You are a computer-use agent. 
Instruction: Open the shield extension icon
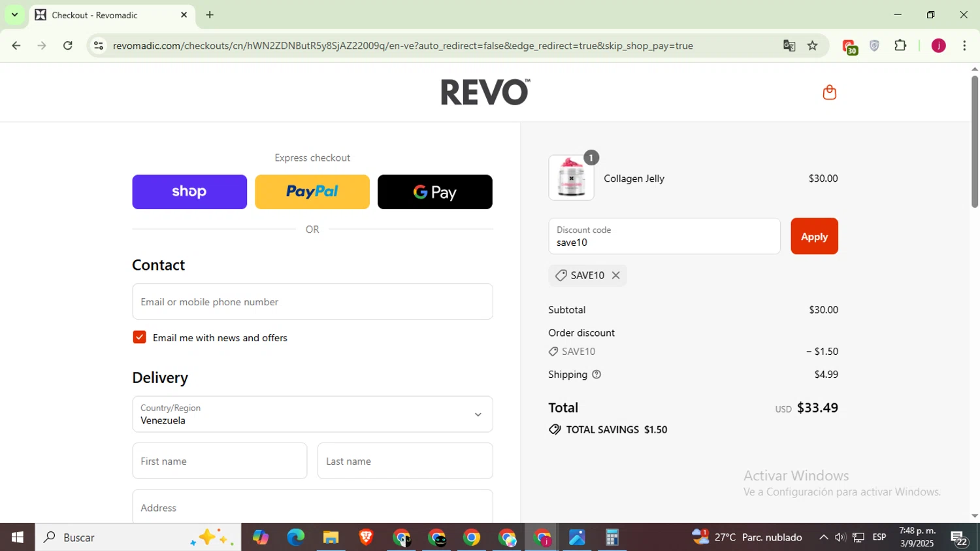tap(874, 46)
